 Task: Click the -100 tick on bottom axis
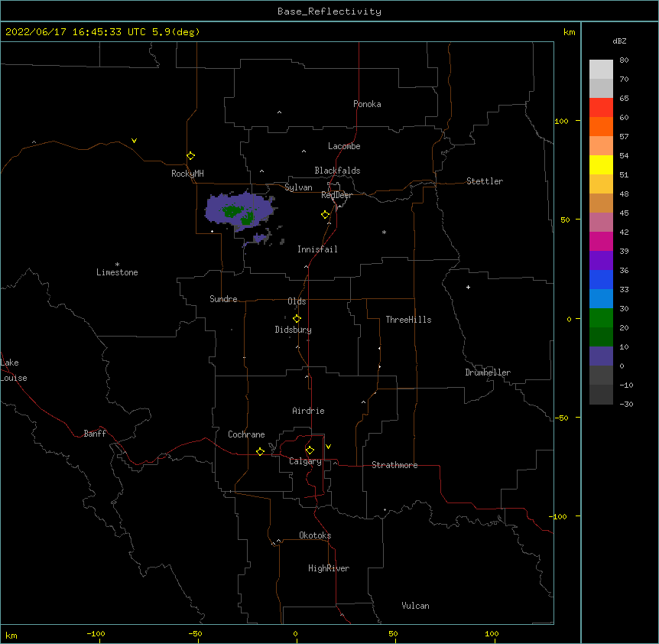[x=96, y=633]
